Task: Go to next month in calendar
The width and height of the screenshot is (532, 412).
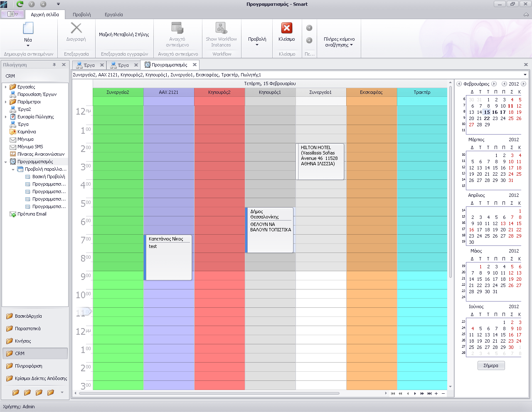Action: [494, 84]
